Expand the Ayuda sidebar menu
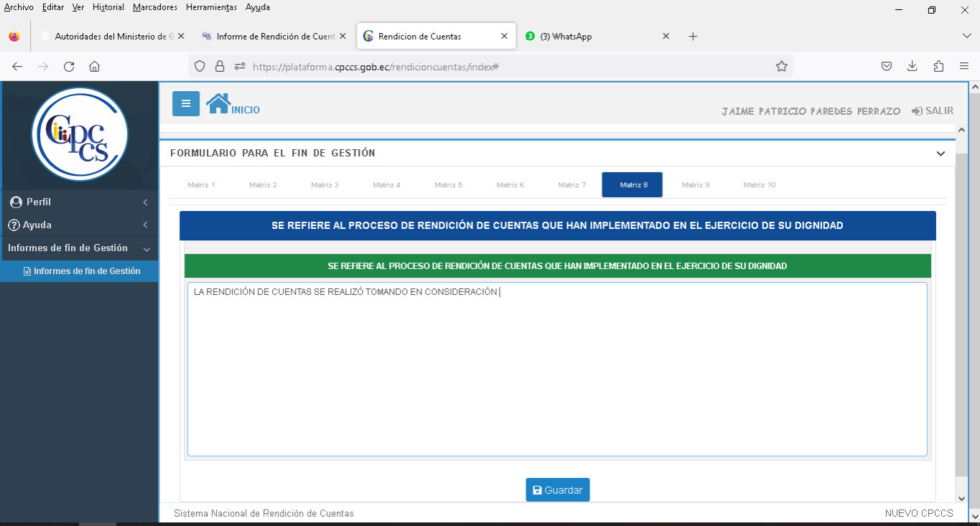 coord(79,225)
